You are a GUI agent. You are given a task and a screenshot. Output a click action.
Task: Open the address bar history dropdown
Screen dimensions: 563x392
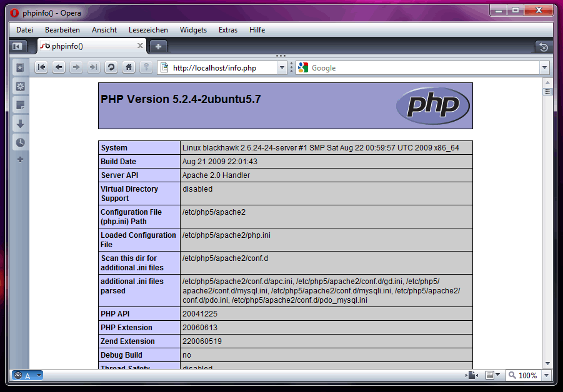282,68
